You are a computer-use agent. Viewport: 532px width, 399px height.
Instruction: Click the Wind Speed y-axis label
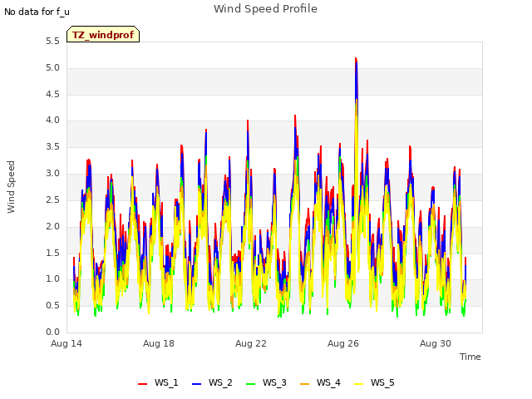click(11, 187)
